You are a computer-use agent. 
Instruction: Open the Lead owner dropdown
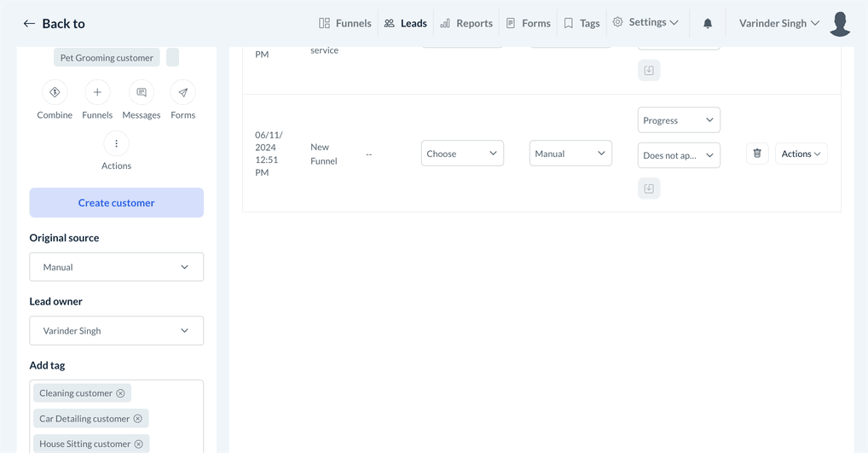(116, 331)
